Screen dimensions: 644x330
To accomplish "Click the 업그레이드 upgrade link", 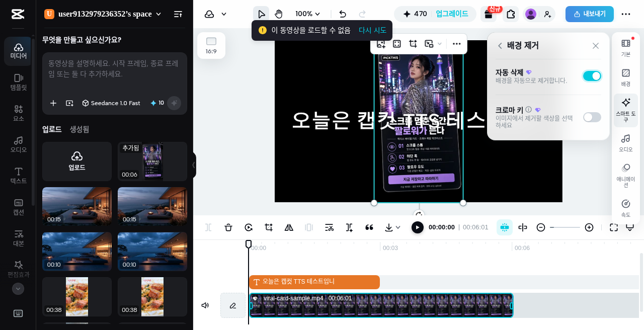I will [x=452, y=14].
